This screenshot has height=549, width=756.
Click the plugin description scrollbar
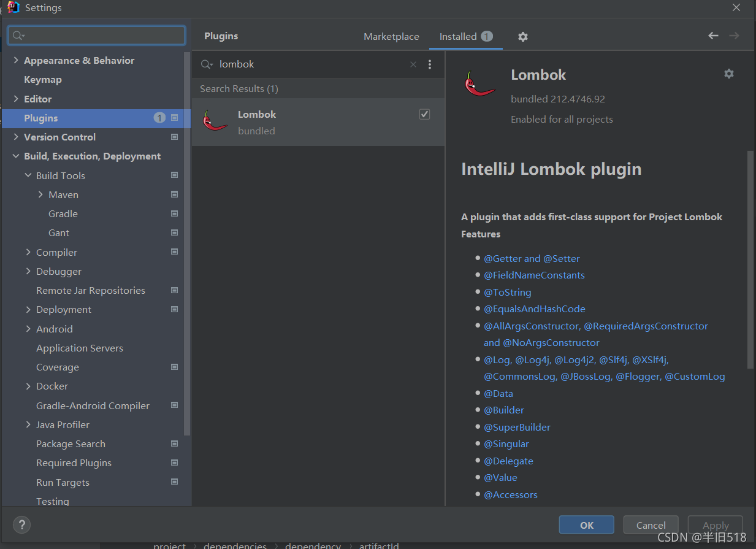pyautogui.click(x=750, y=259)
